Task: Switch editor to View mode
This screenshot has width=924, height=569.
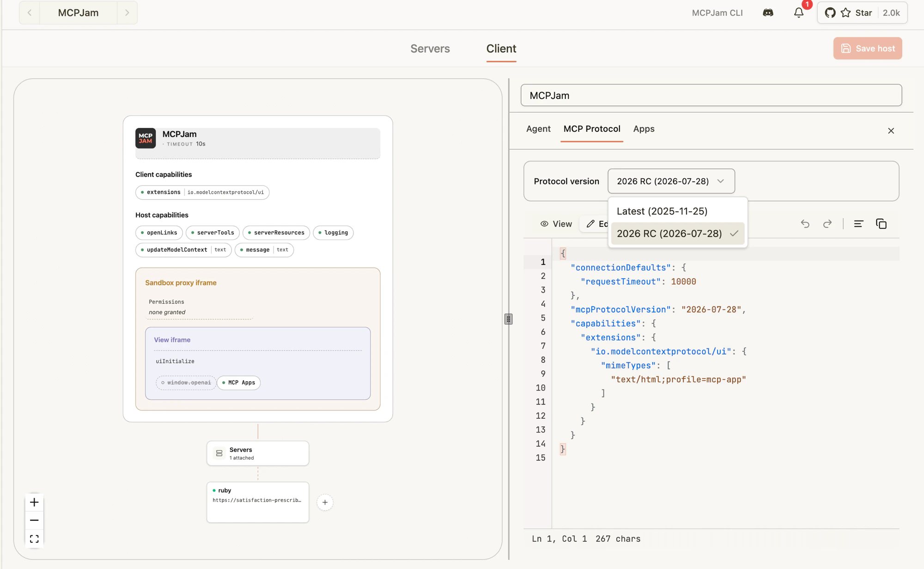Action: [x=556, y=224]
